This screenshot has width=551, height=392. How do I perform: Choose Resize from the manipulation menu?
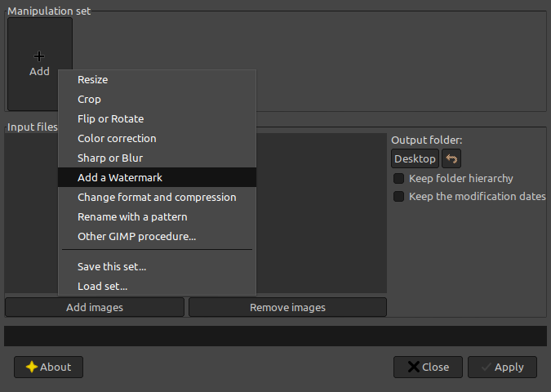tap(157, 80)
